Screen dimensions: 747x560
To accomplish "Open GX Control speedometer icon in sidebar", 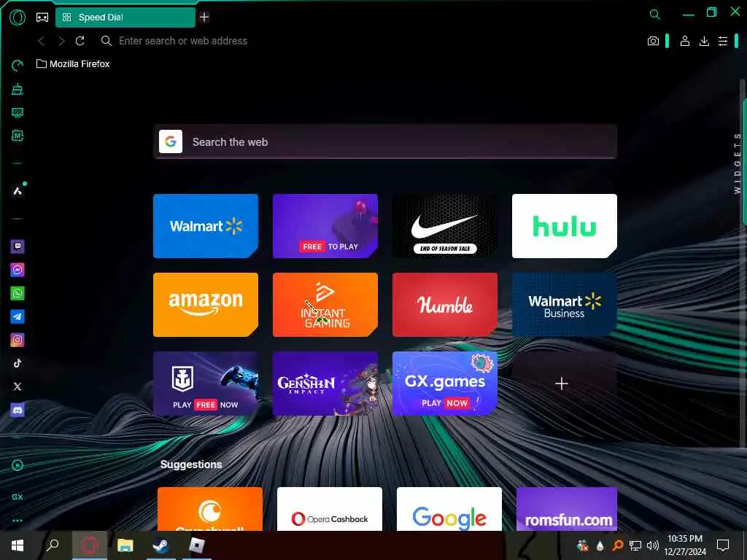I will (x=18, y=65).
